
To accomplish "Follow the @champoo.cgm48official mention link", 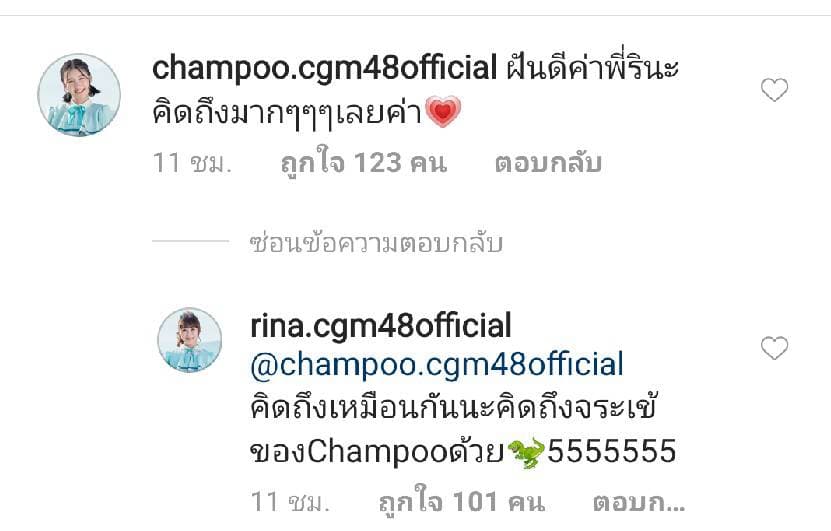I will coord(437,365).
